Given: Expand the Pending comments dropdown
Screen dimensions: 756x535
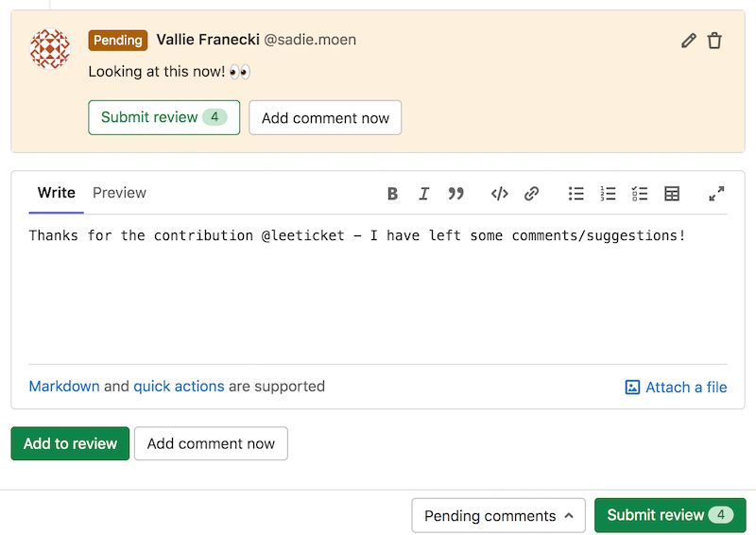Looking at the screenshot, I should pyautogui.click(x=498, y=515).
